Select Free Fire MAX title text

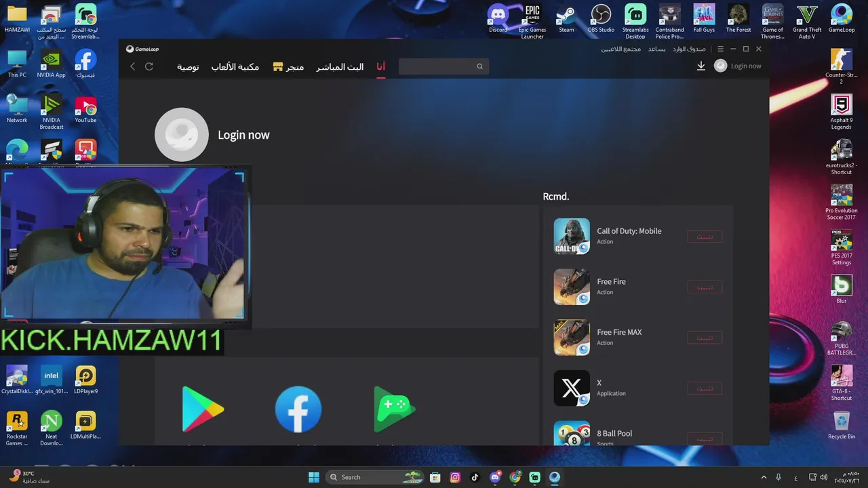click(619, 332)
